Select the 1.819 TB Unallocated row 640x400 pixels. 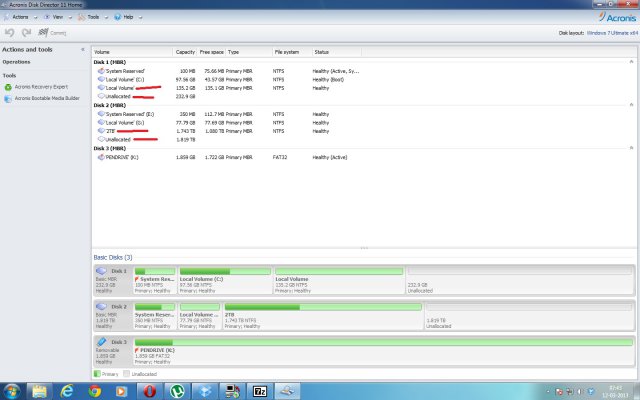point(229,140)
